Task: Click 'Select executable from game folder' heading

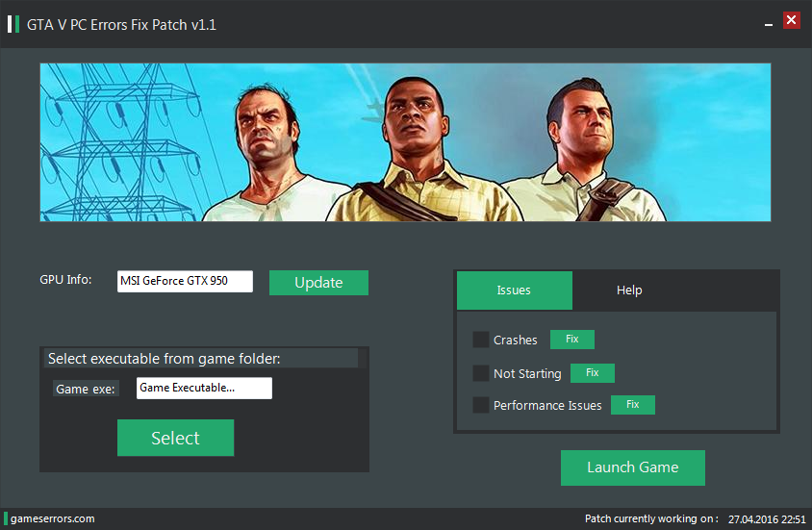Action: click(165, 359)
